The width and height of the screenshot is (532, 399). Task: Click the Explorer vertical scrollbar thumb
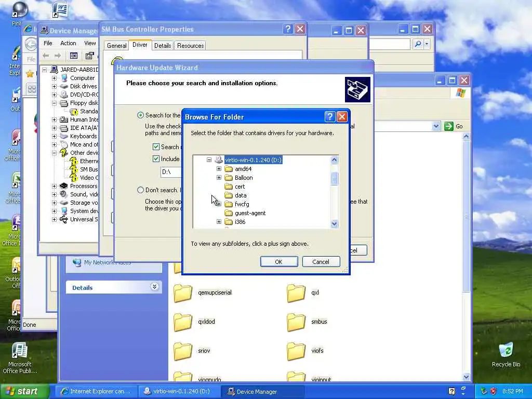coord(466,217)
